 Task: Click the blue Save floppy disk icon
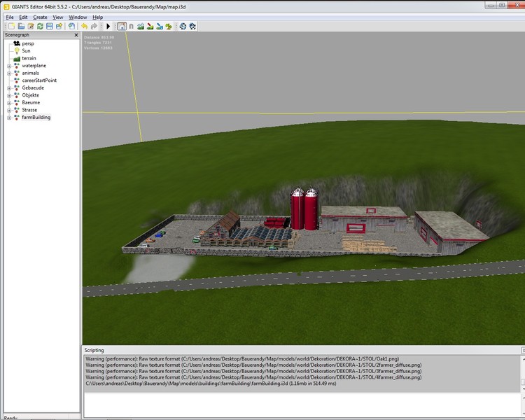pyautogui.click(x=50, y=26)
